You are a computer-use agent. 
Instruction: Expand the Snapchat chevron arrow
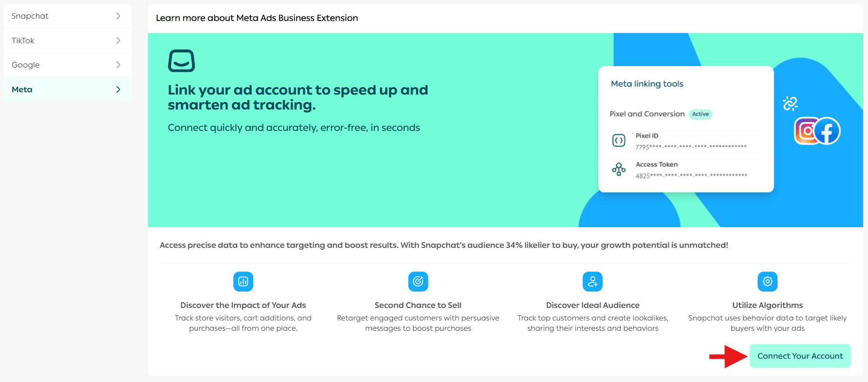[118, 16]
